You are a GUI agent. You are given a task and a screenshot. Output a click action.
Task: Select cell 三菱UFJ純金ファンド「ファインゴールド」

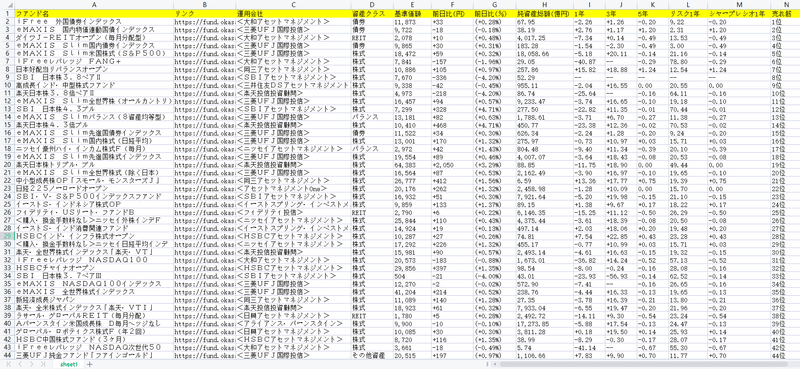(94, 355)
